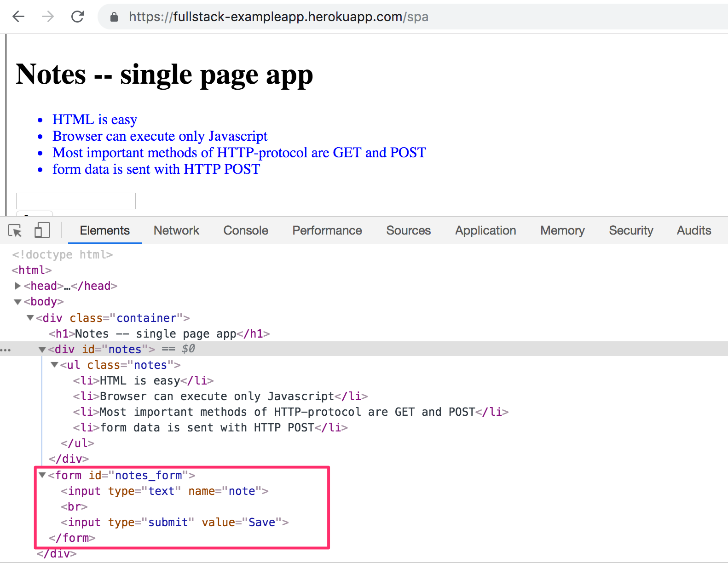Click the browser back arrow
Screen dimensions: 728x563
point(18,17)
